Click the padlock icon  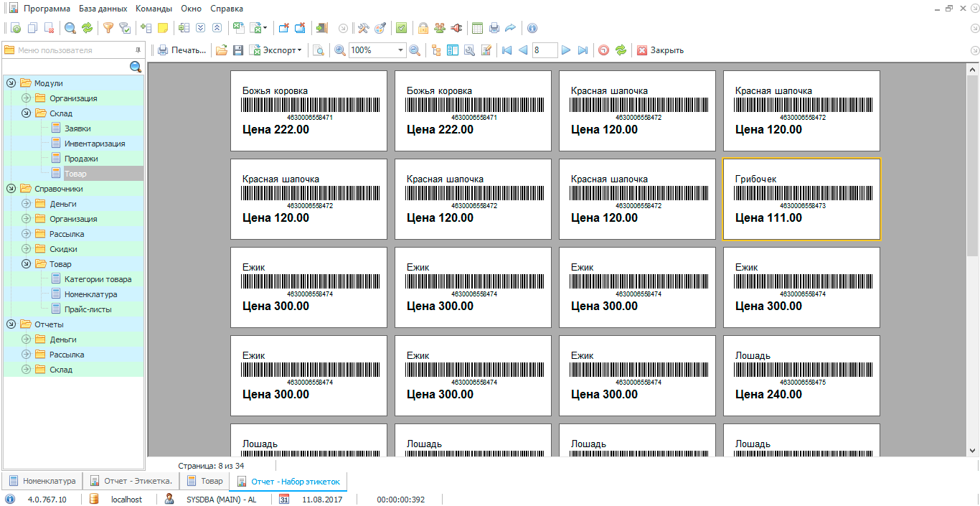pos(423,28)
